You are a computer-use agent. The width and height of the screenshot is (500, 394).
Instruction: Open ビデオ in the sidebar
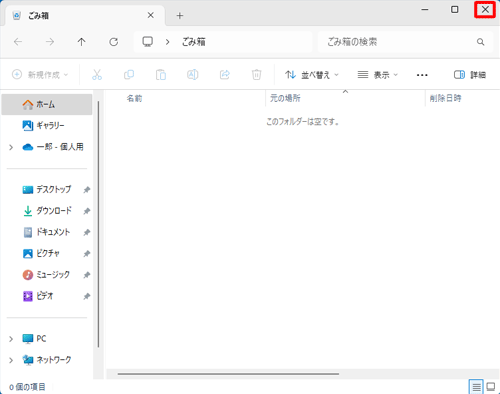(47, 296)
